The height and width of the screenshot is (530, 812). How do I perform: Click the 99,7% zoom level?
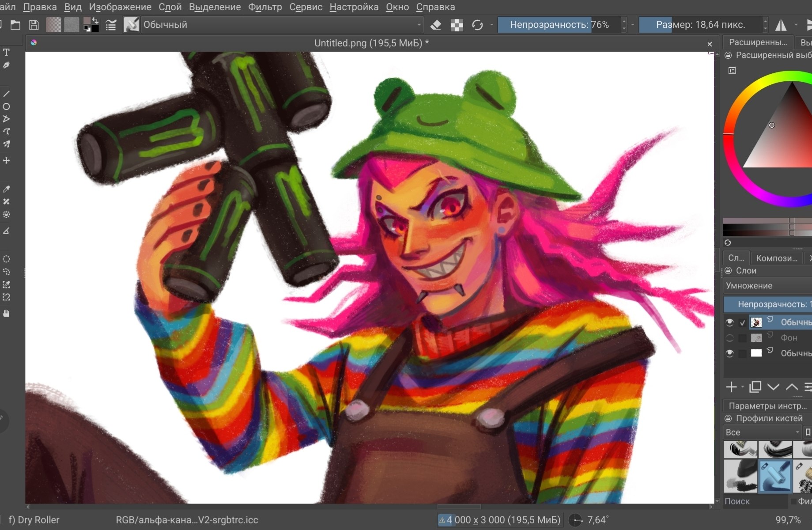(788, 520)
